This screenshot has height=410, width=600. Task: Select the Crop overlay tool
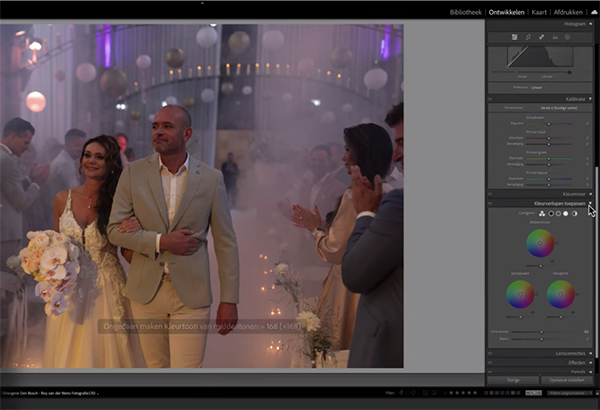tap(528, 37)
